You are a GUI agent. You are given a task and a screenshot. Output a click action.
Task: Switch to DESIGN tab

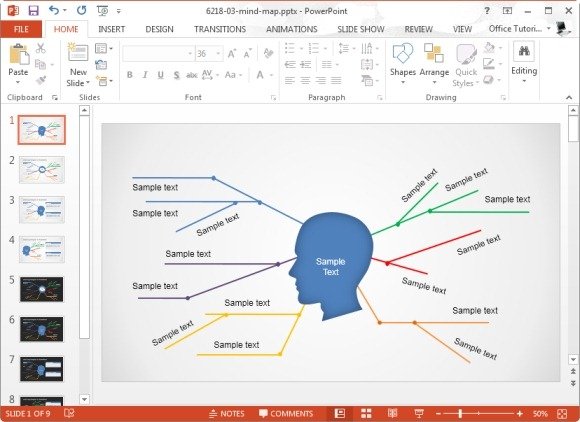[159, 29]
